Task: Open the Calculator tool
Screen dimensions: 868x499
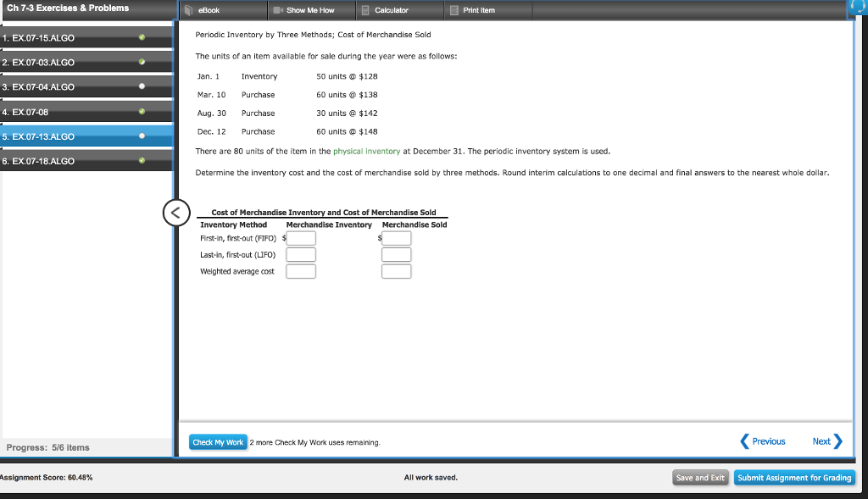Action: [400, 10]
